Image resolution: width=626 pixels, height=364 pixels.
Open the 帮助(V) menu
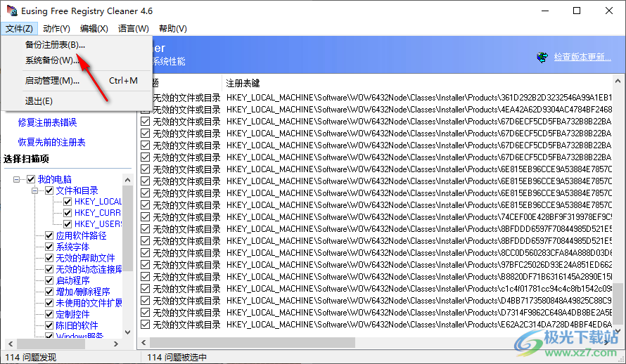[x=172, y=29]
